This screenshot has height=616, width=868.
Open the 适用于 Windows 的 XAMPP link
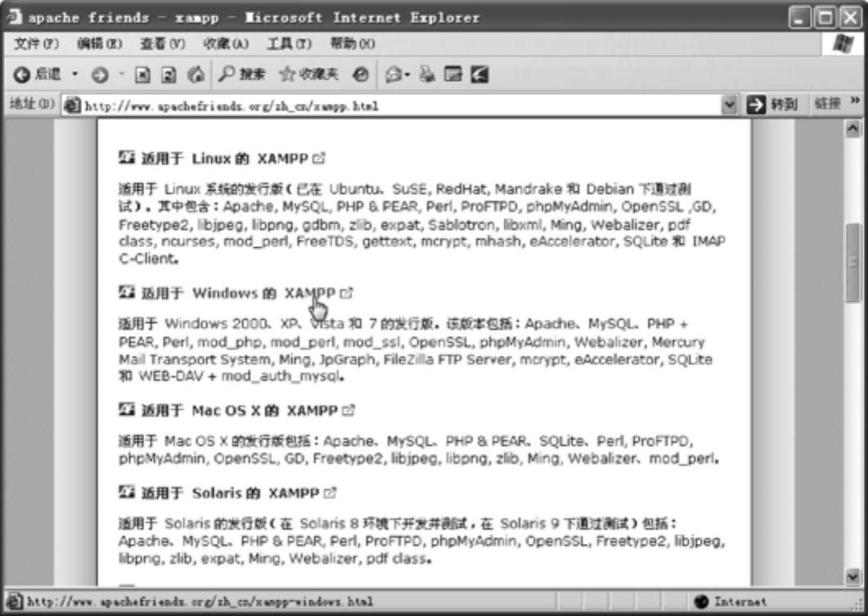pyautogui.click(x=238, y=294)
